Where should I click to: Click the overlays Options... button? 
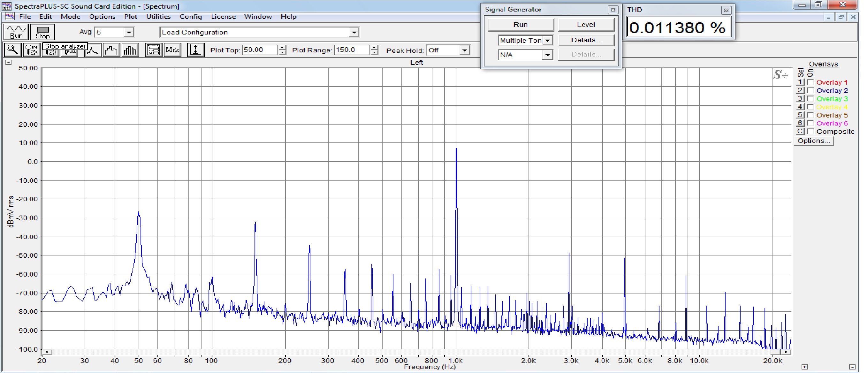tap(814, 141)
